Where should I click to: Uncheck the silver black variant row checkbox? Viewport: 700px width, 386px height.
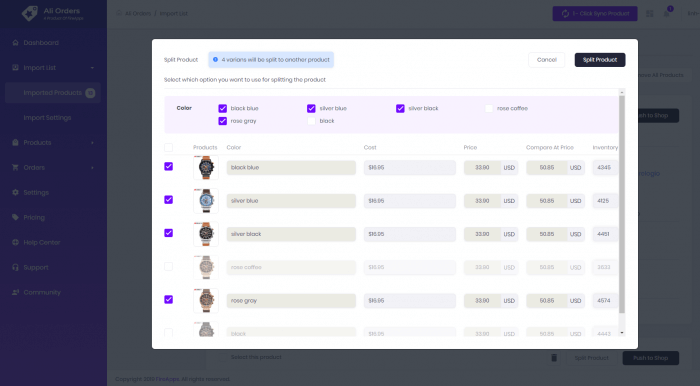click(x=168, y=233)
